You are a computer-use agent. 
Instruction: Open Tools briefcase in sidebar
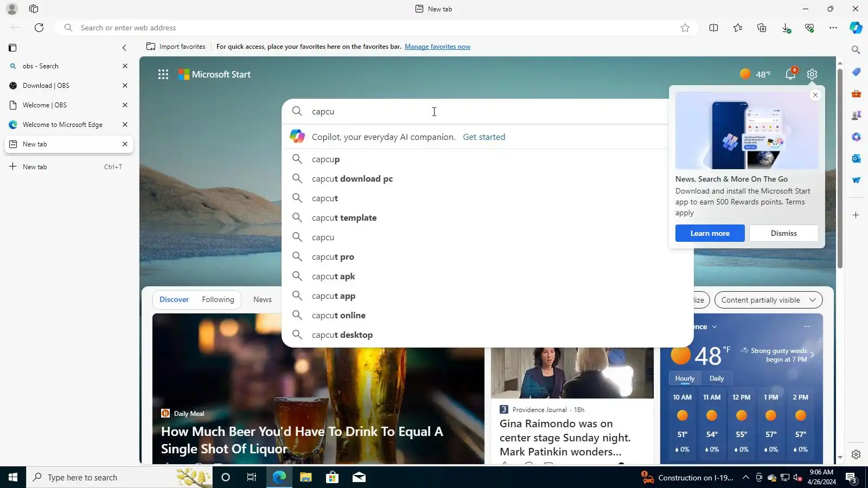[856, 93]
